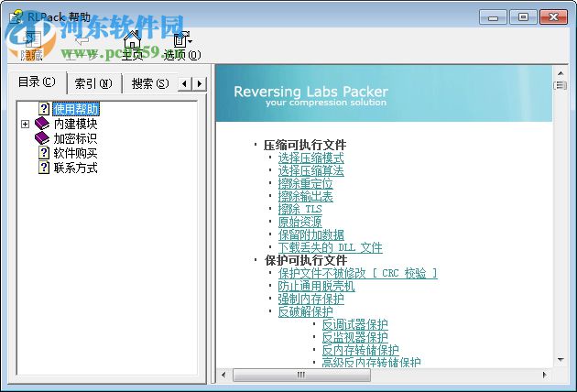
Task: Open the 原始资源 link
Action: [299, 222]
